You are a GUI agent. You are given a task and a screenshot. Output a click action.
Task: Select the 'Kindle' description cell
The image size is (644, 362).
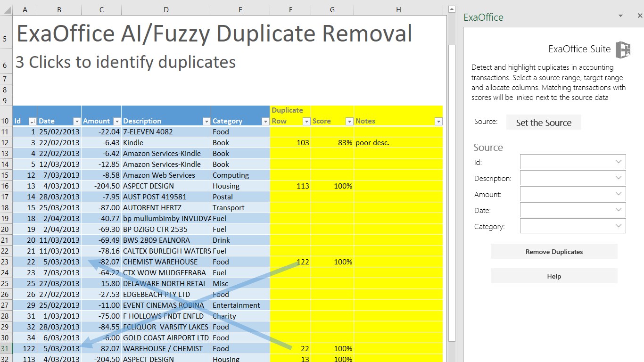pyautogui.click(x=166, y=142)
